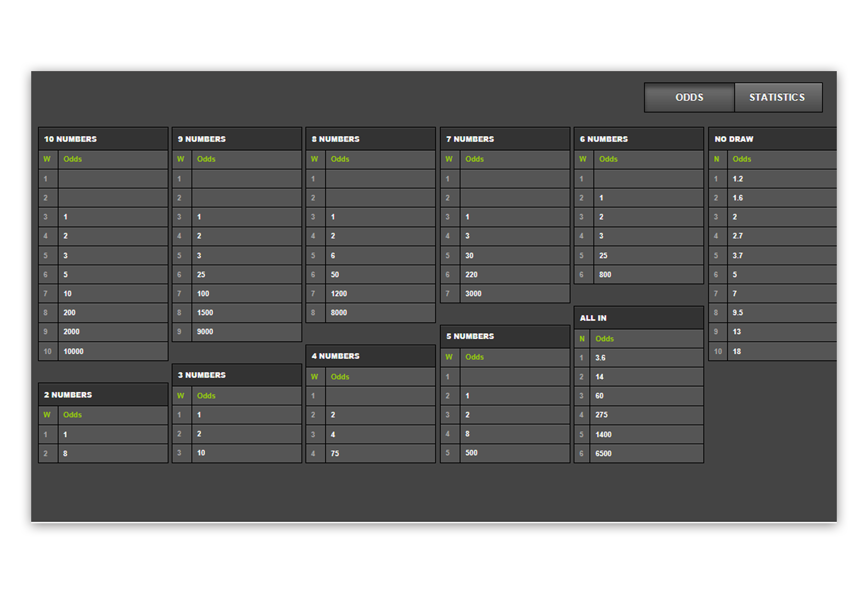This screenshot has height=594, width=868.
Task: Select the 10 odds in 3 NUMBERS
Action: [246, 453]
